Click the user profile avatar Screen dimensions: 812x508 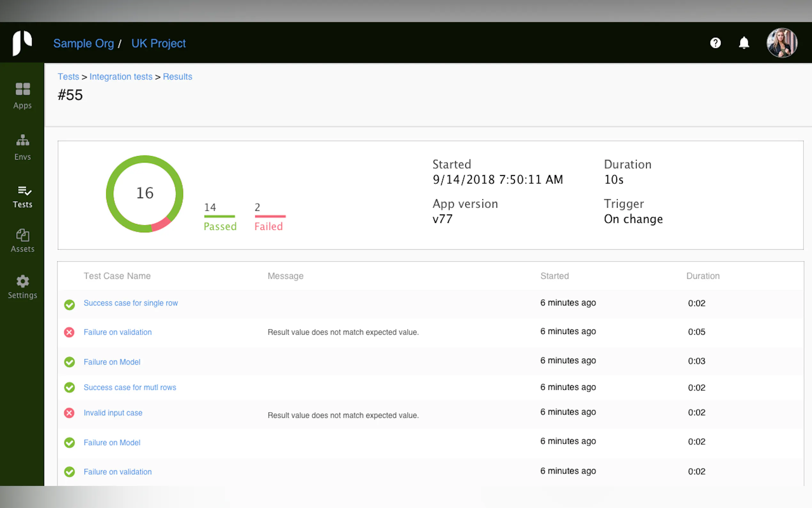(782, 43)
